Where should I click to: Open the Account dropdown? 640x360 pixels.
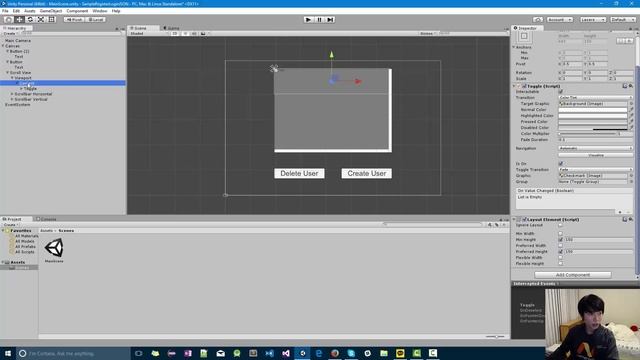pyautogui.click(x=559, y=20)
